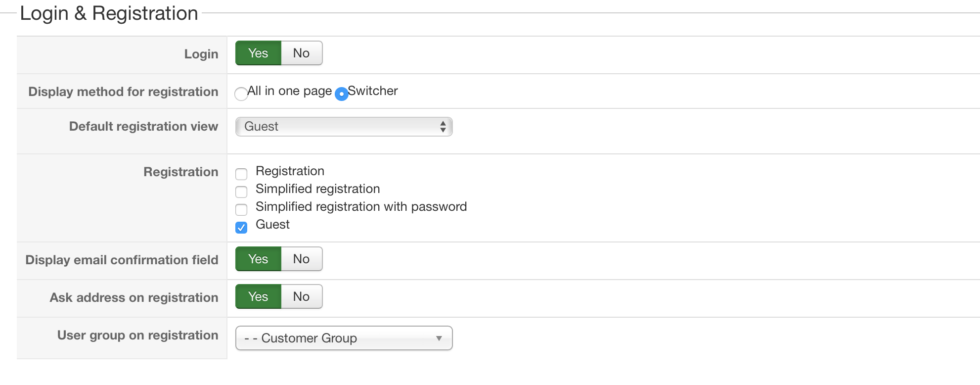Viewport: 980px width, 385px height.
Task: Check the Registration checkbox
Action: click(x=241, y=174)
